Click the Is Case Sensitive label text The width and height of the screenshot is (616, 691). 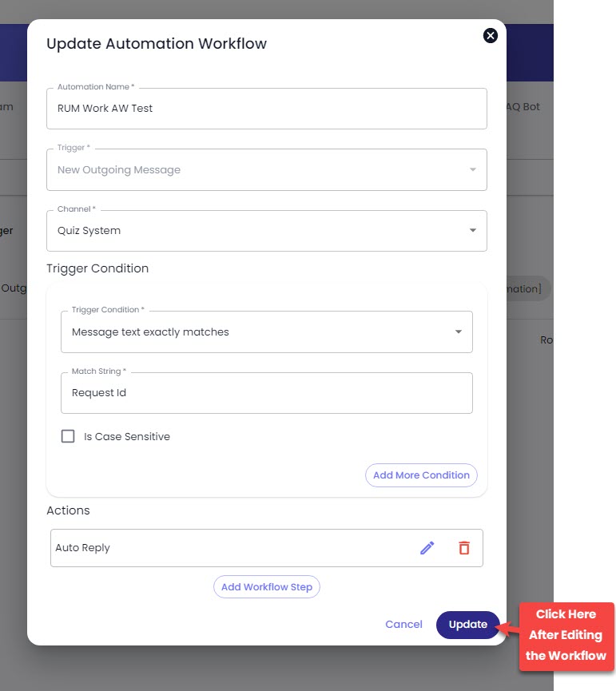(x=127, y=437)
